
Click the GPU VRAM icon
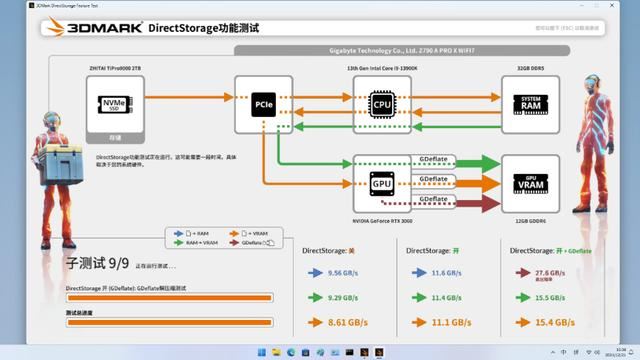(x=530, y=184)
